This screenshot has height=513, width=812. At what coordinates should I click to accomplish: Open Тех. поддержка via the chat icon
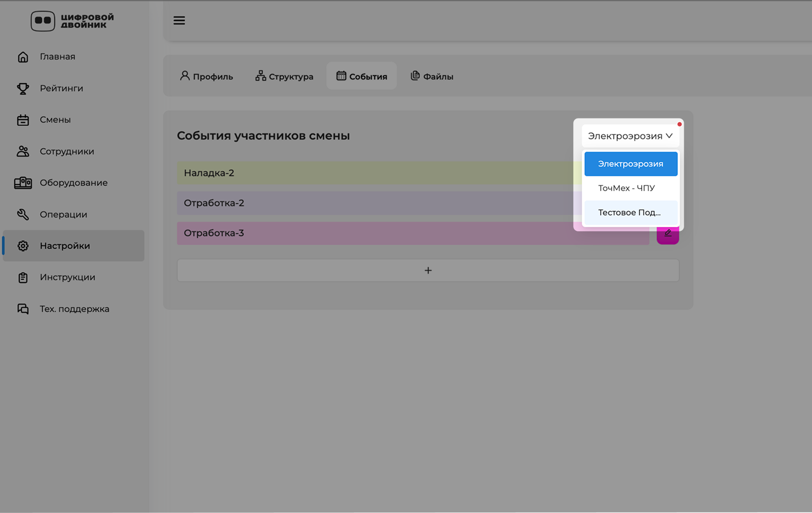click(23, 309)
